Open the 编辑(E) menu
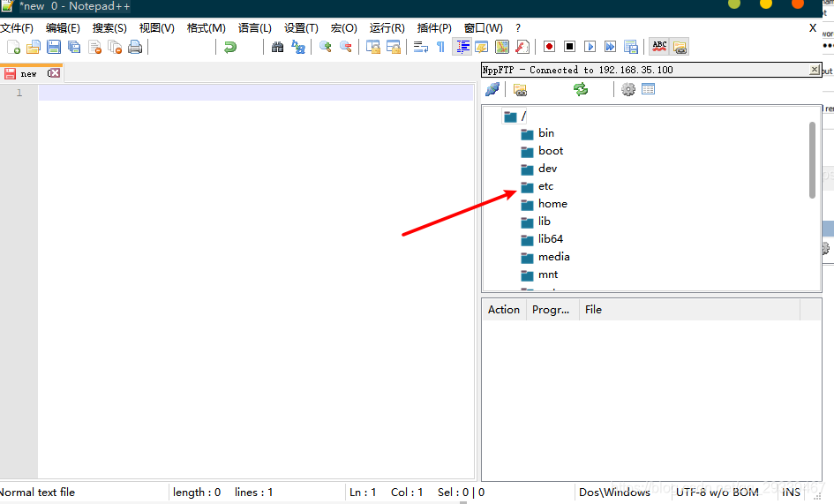Image resolution: width=834 pixels, height=504 pixels. [63, 27]
